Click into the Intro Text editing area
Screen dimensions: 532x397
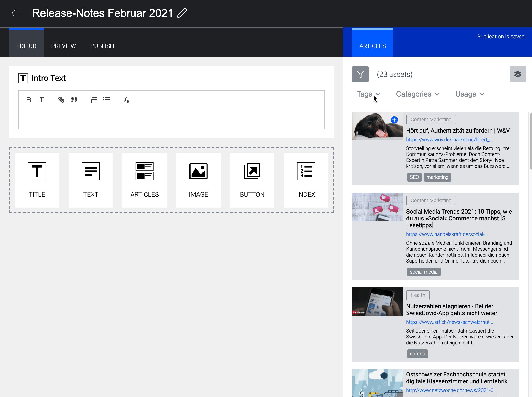171,119
